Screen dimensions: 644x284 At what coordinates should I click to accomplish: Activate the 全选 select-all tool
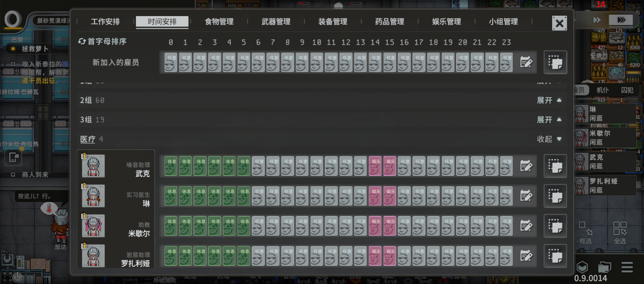[620, 232]
